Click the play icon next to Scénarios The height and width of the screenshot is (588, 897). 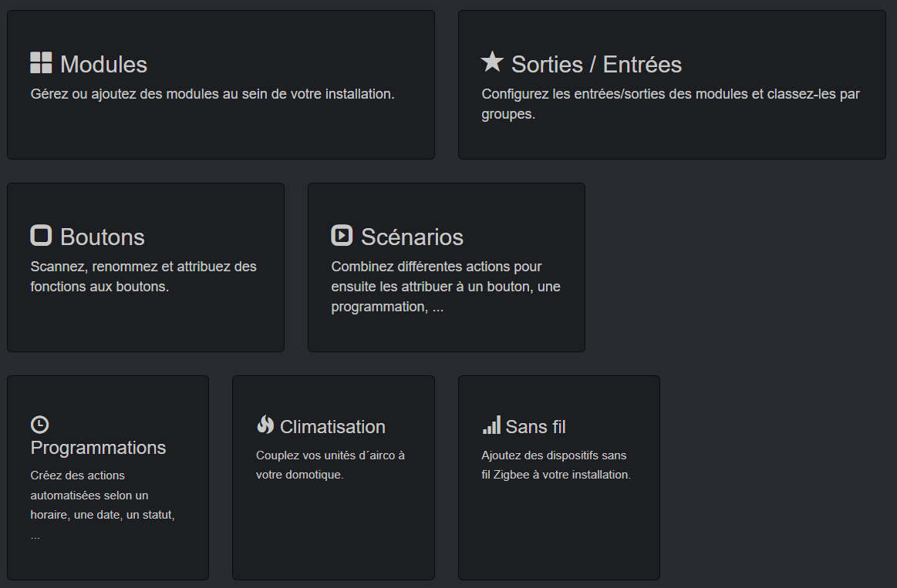(x=342, y=235)
